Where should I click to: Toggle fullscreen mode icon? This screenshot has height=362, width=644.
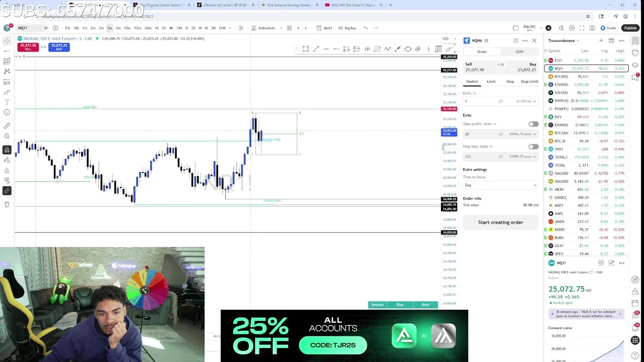pyautogui.click(x=582, y=28)
